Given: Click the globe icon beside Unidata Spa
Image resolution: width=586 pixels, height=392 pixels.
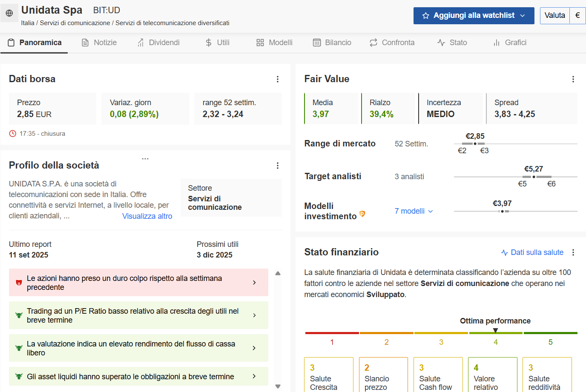Looking at the screenshot, I should (x=9, y=13).
